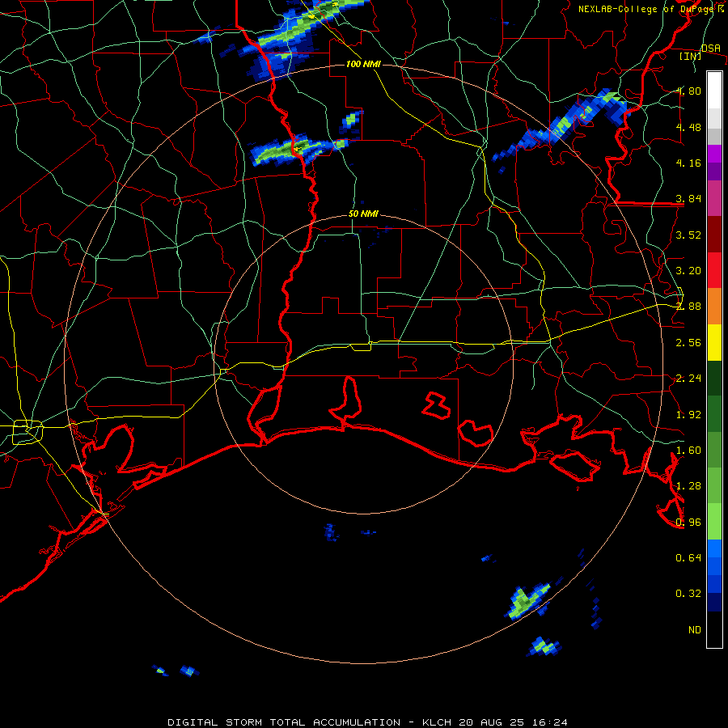The height and width of the screenshot is (728, 728).
Task: Click the 2.88 legend value
Action: click(688, 307)
